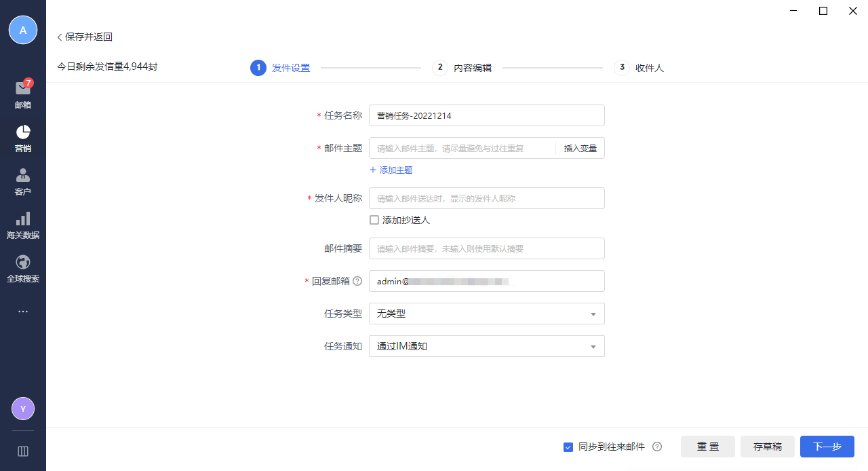Click the three-dot more icon in sidebar
The image size is (868, 471).
click(x=23, y=312)
